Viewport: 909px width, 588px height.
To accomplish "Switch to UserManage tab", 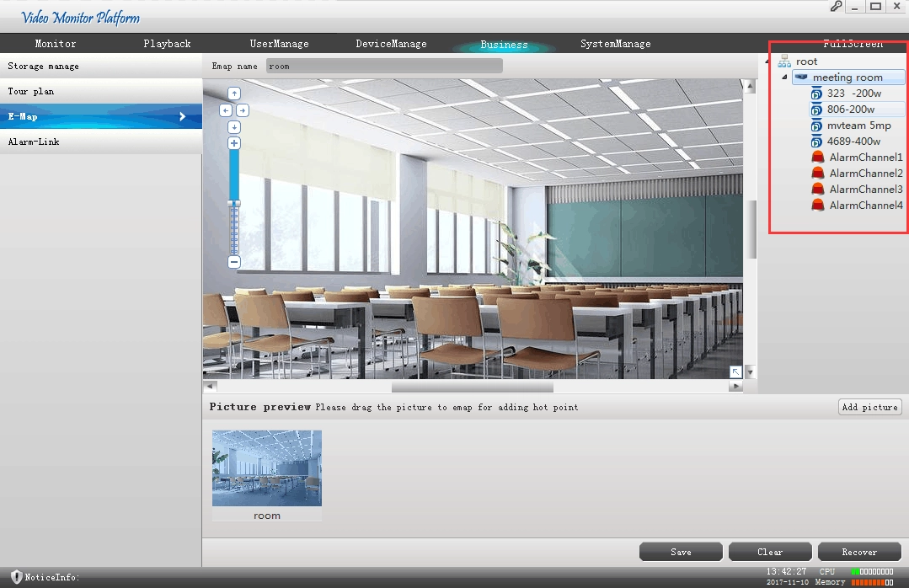I will tap(280, 44).
